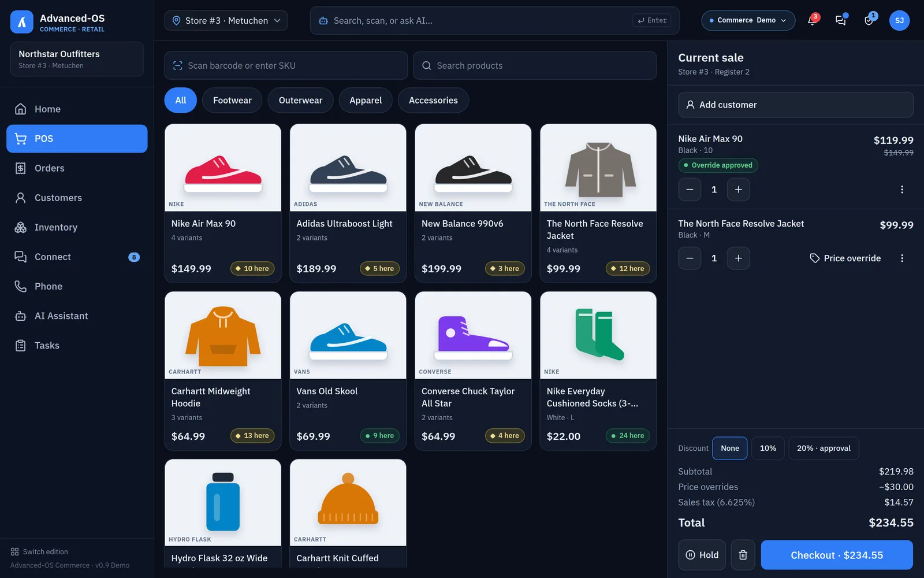
Task: Select Hydro Flask 32 oz Wide card
Action: click(223, 513)
